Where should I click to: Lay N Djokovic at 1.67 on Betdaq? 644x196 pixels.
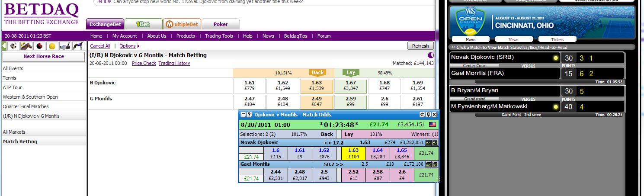(350, 86)
